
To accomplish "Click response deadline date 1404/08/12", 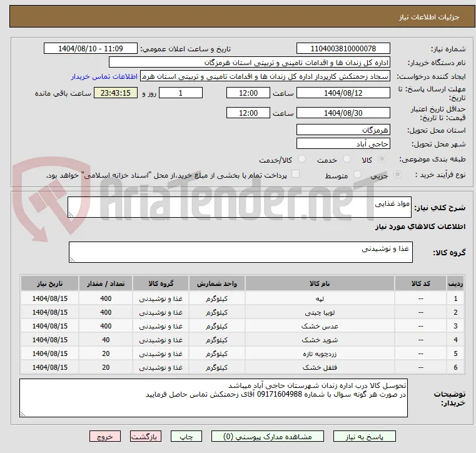I will [343, 93].
